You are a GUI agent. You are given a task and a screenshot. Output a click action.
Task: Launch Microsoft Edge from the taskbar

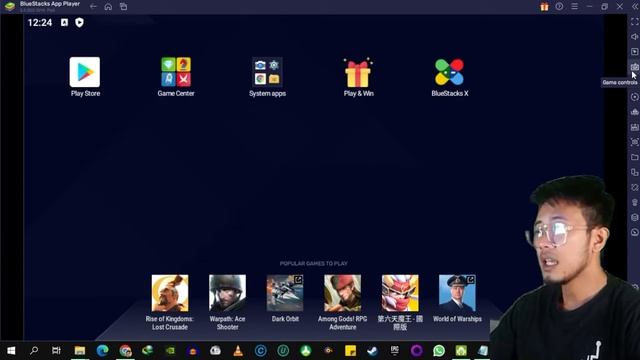pos(102,351)
